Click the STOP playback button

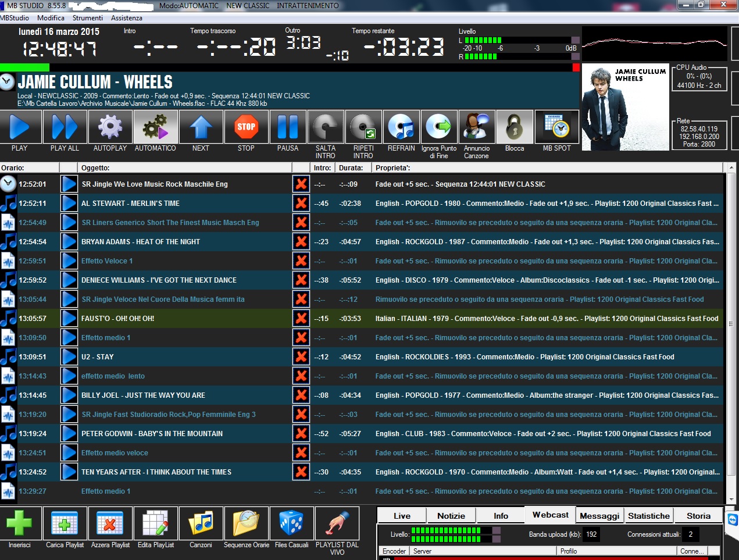pos(246,127)
